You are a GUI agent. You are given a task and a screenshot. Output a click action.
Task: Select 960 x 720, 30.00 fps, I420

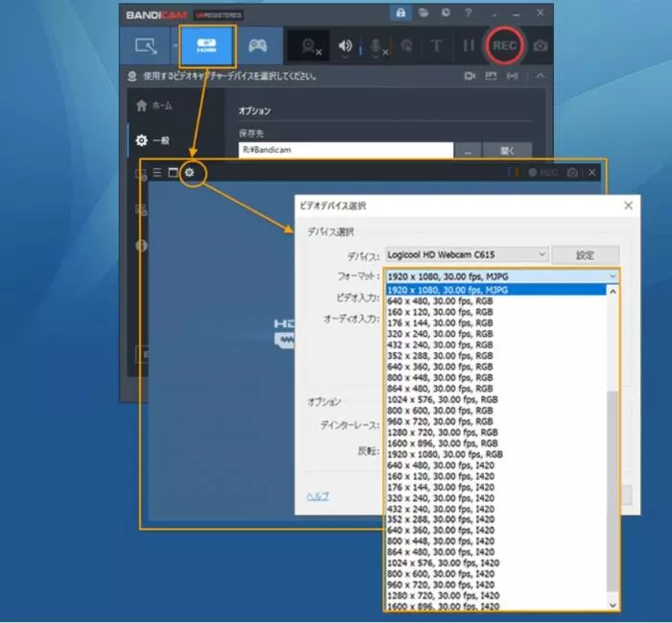pyautogui.click(x=496, y=585)
